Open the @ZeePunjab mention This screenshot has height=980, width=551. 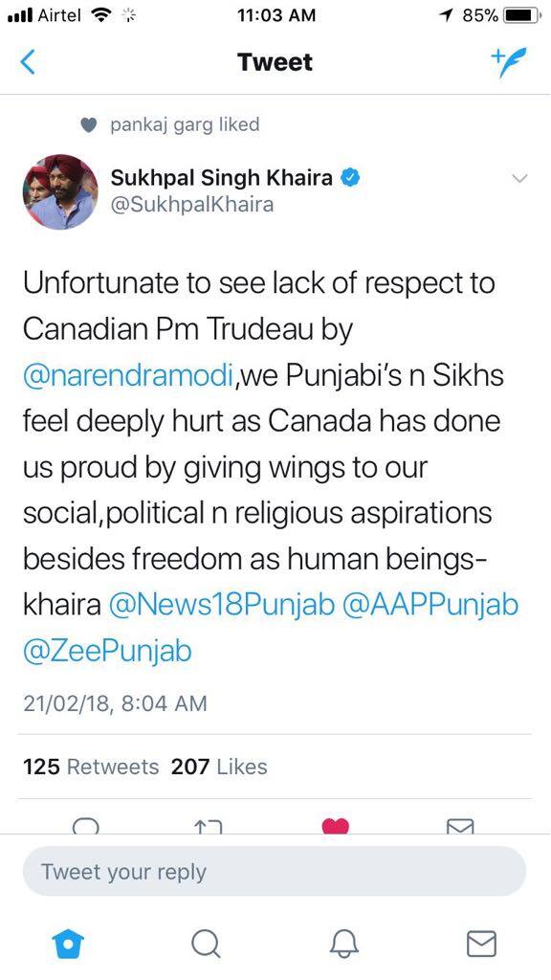[x=107, y=651]
